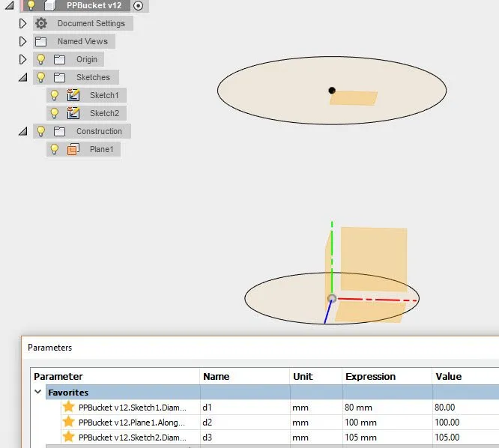Unfavorite the d3 parameter star
This screenshot has width=499, height=448.
pos(68,437)
